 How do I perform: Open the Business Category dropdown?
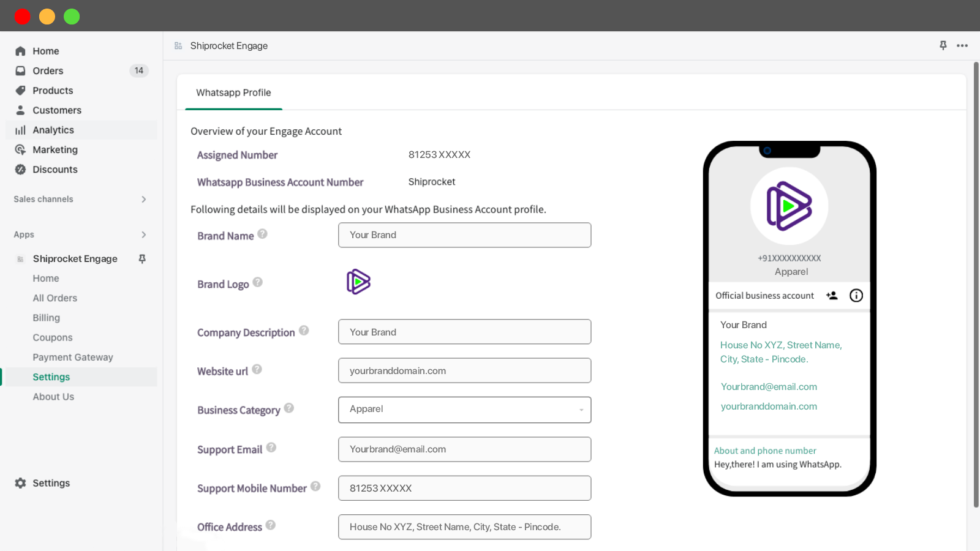[464, 410]
